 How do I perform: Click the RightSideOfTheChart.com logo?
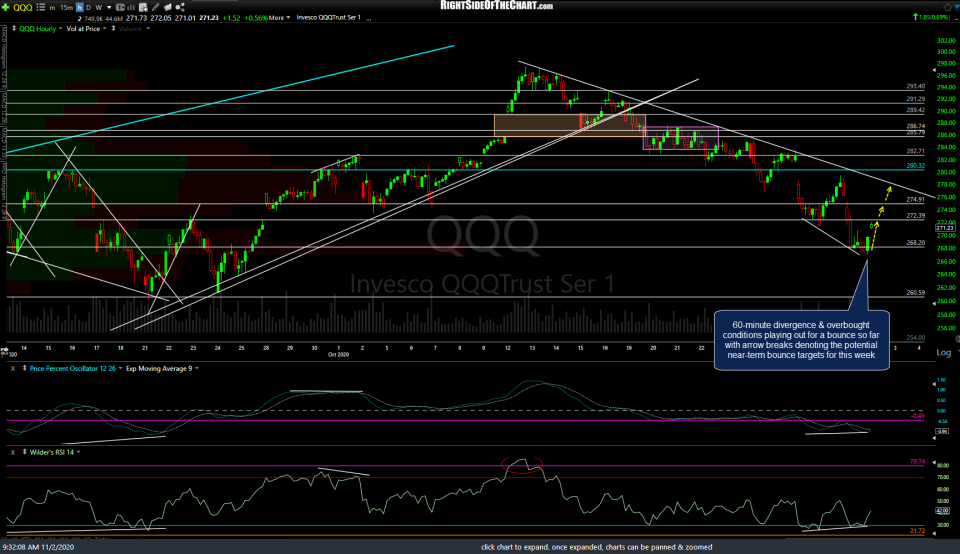(497, 6)
